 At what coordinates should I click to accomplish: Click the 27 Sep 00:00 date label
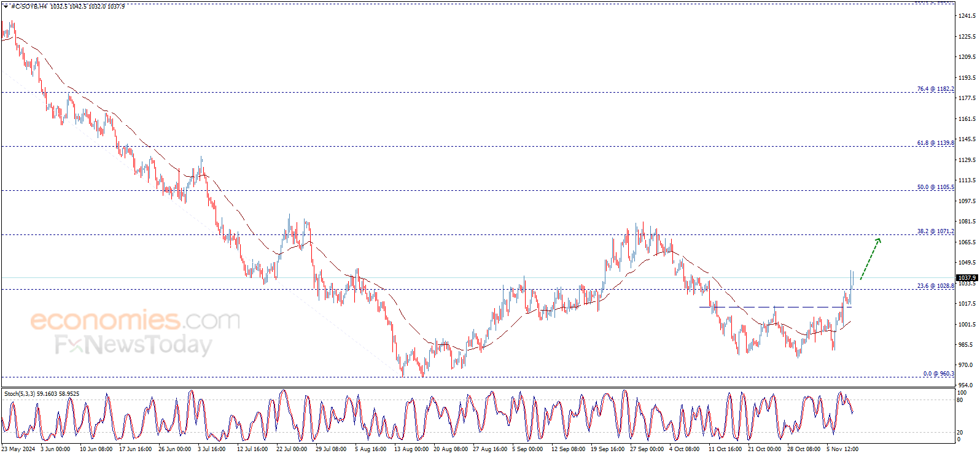pos(647,449)
